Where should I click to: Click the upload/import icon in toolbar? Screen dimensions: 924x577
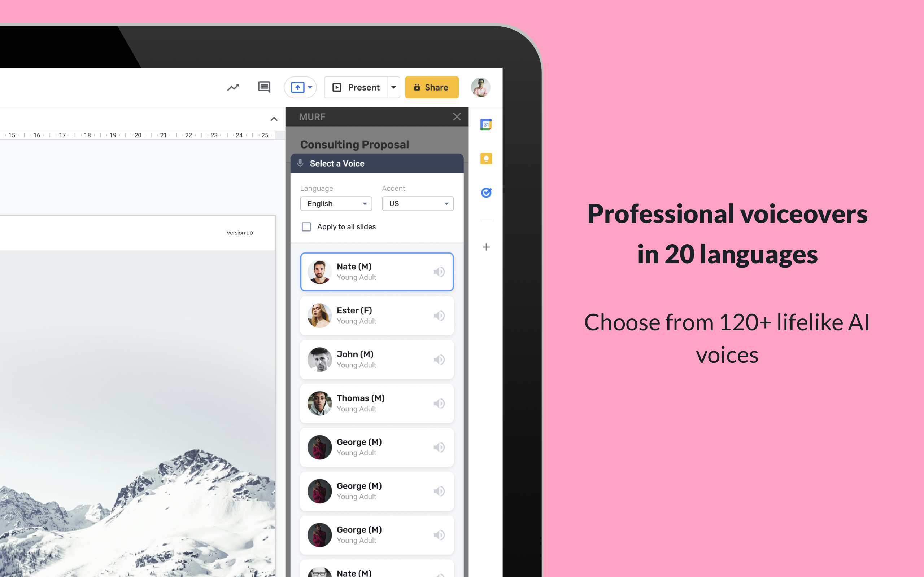point(298,87)
